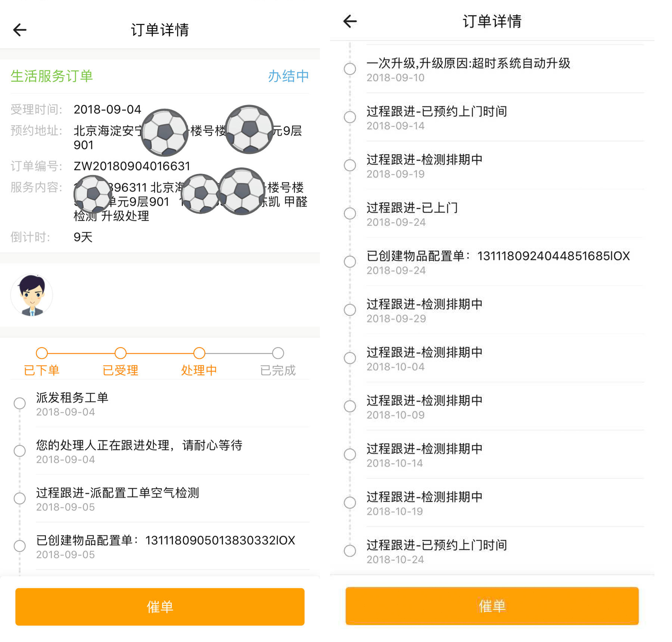
Task: Click the 已受理 progress step circle
Action: (x=121, y=353)
